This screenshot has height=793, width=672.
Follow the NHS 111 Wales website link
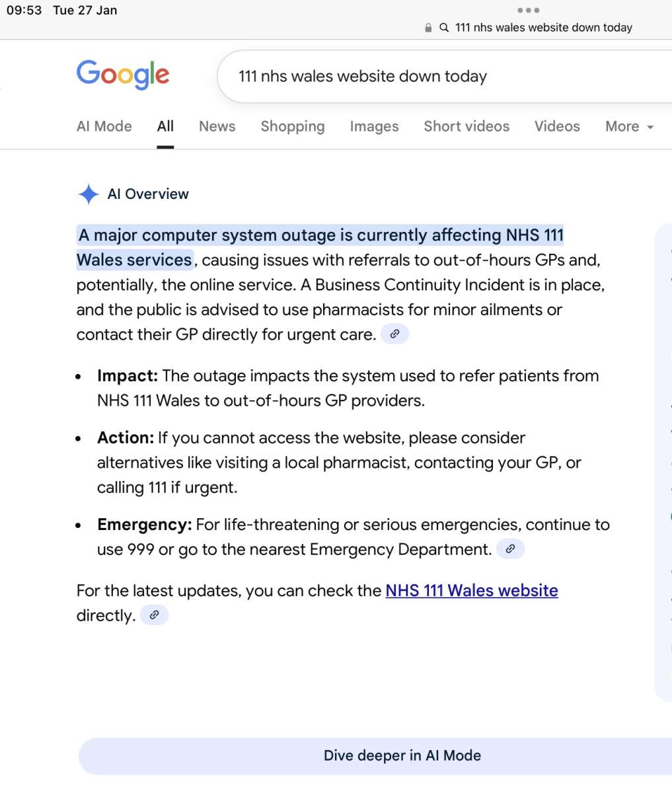(472, 590)
